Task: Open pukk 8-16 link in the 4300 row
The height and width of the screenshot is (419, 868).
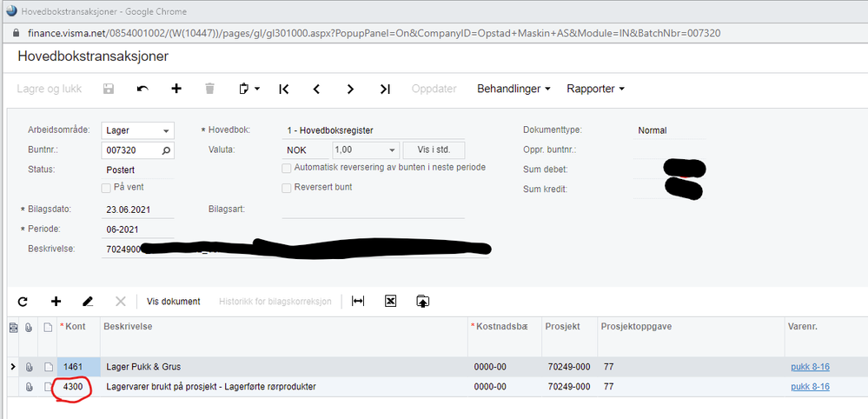Action: pos(811,387)
